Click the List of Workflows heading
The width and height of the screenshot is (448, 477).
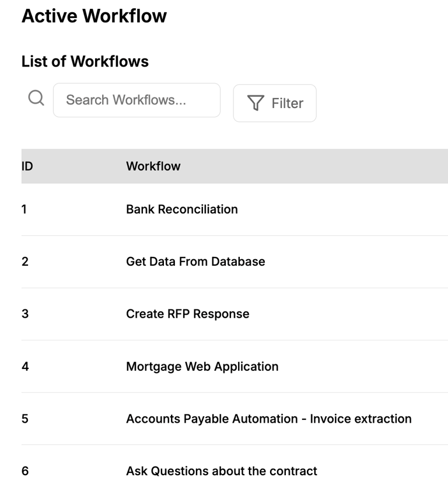click(x=85, y=61)
